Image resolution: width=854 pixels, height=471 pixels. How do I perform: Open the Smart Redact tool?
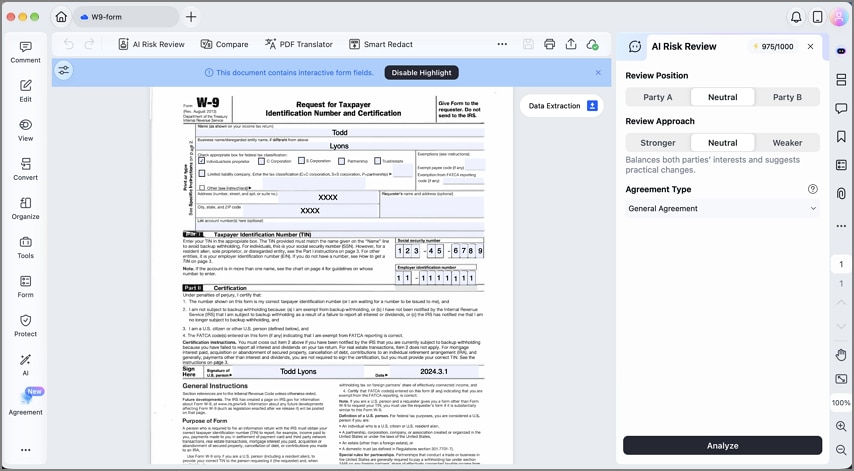381,45
